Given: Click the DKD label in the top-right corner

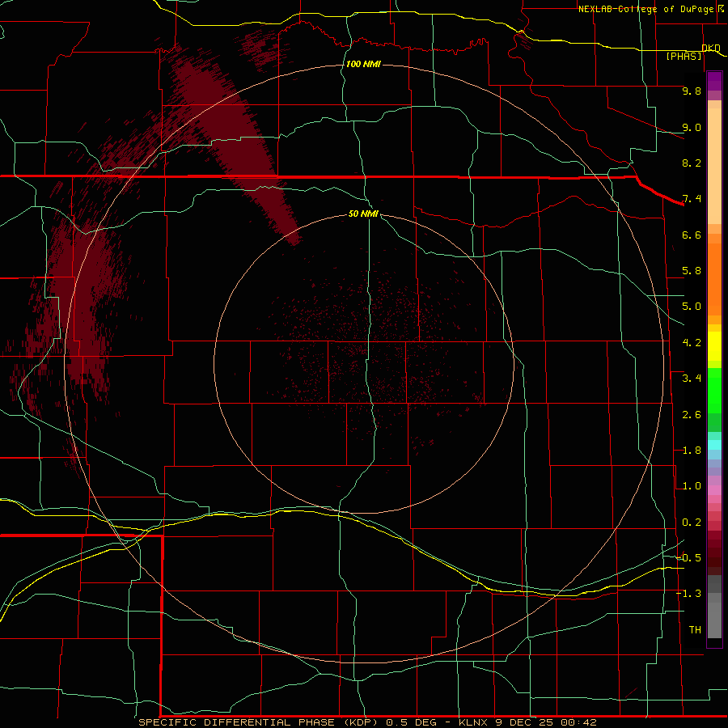Looking at the screenshot, I should [711, 48].
